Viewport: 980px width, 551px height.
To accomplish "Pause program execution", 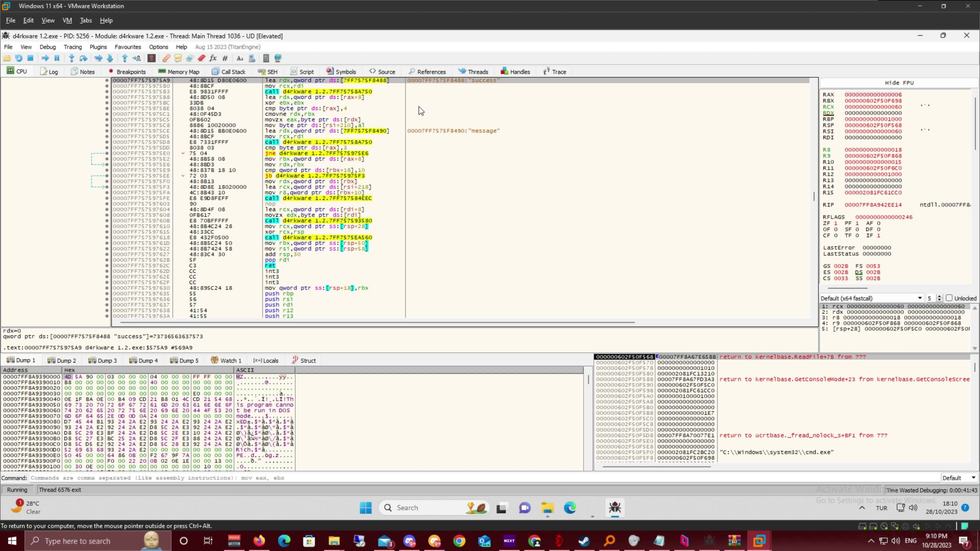I will (57, 58).
